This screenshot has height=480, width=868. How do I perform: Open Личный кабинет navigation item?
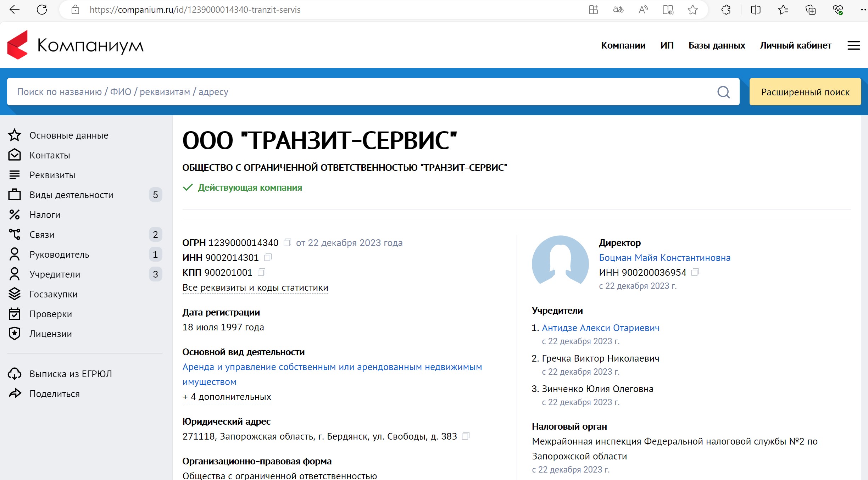(x=795, y=45)
